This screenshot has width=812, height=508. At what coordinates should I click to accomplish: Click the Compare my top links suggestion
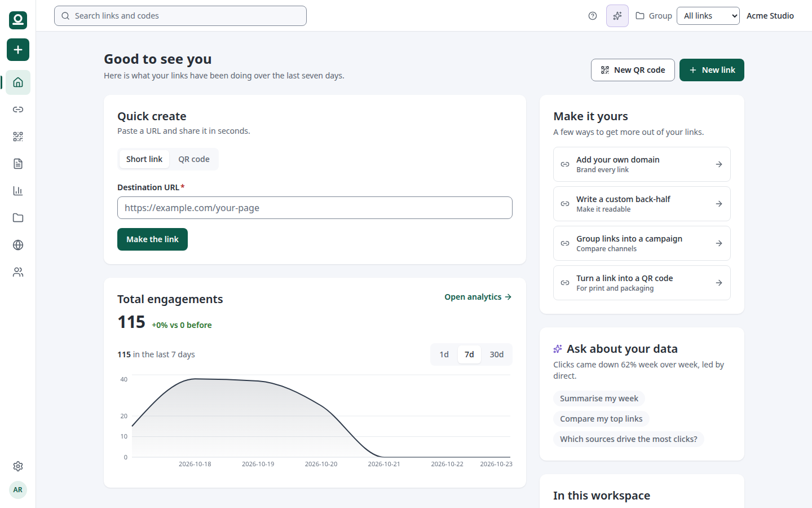pos(601,419)
